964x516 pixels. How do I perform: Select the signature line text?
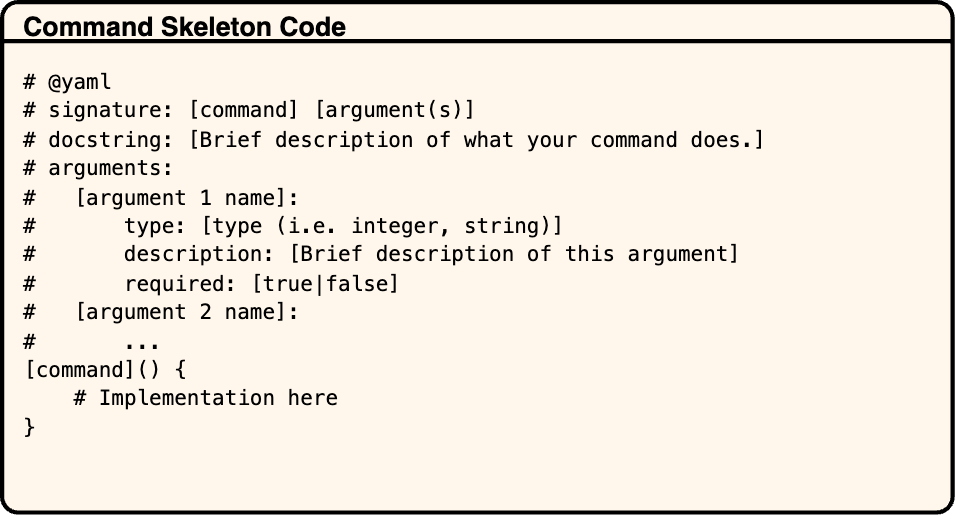[x=249, y=110]
